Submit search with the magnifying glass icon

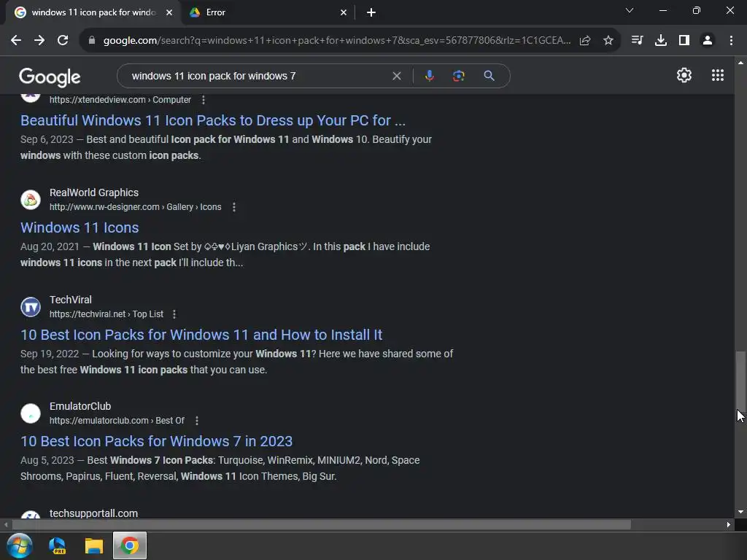[x=489, y=76]
